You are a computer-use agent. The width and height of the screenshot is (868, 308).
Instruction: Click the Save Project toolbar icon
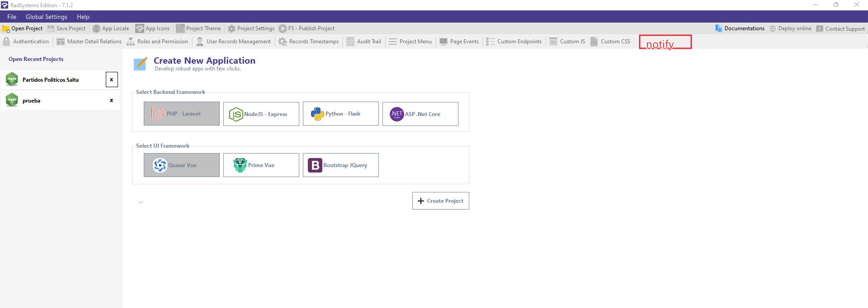pyautogui.click(x=51, y=28)
